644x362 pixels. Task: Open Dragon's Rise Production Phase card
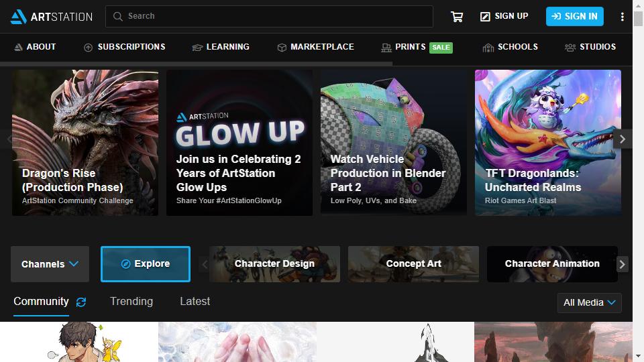click(x=85, y=142)
